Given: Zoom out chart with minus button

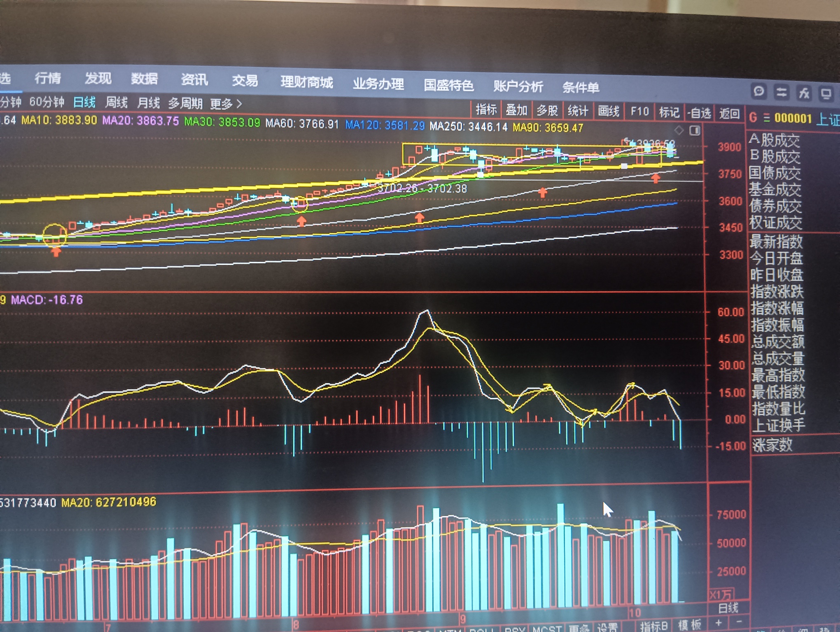Looking at the screenshot, I should pos(739,622).
